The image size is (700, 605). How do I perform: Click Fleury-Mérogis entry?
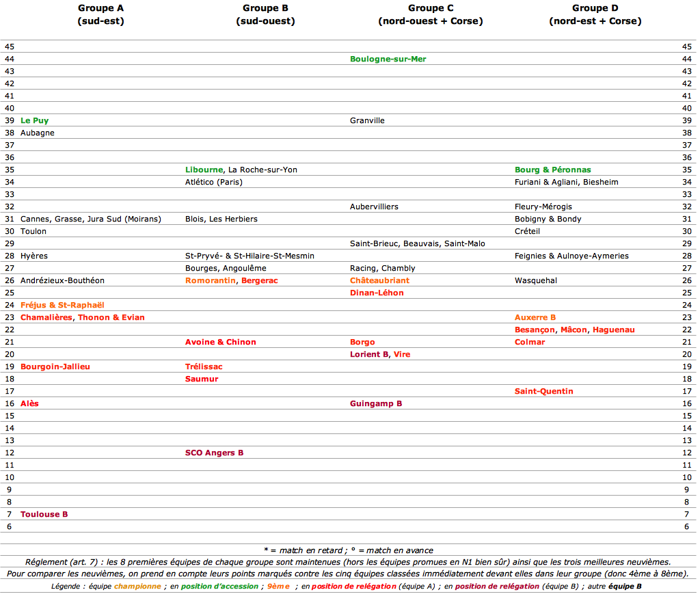click(543, 206)
